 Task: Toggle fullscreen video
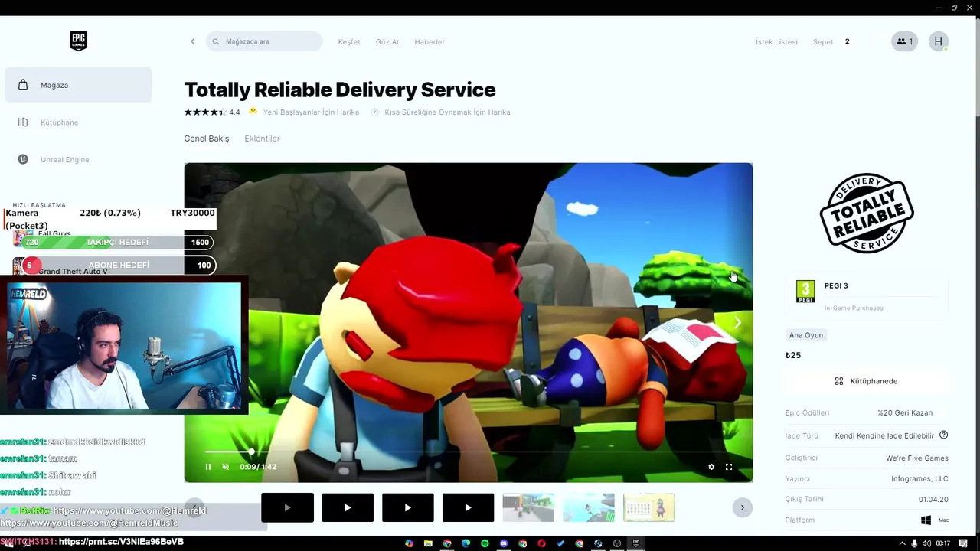(x=729, y=467)
